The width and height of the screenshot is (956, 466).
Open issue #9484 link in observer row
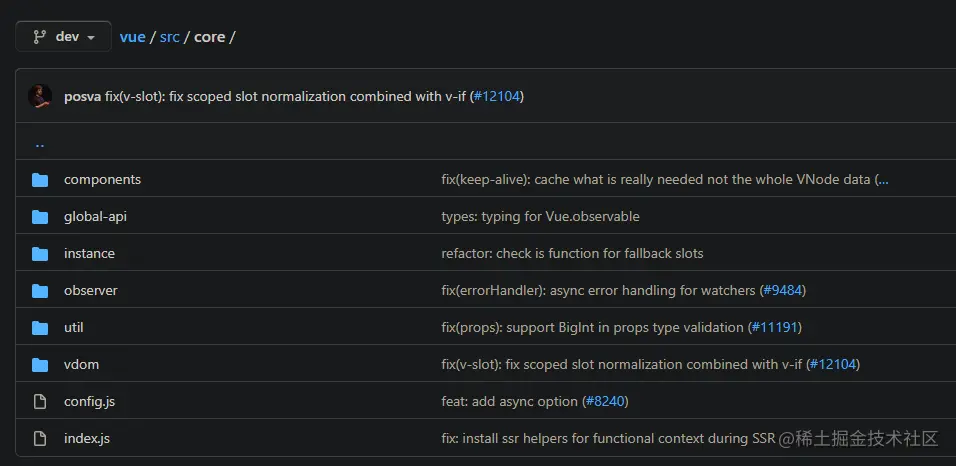click(x=783, y=291)
